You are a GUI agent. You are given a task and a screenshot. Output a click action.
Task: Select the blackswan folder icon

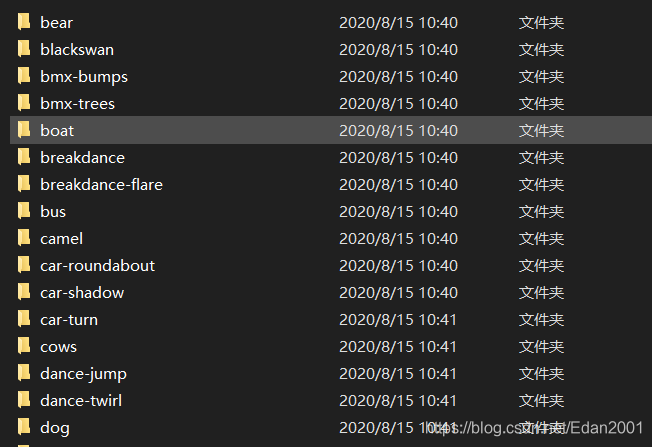click(x=24, y=49)
